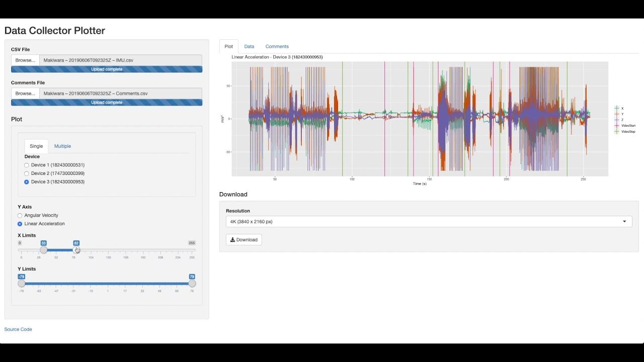Click the VideoStart legend entry
This screenshot has height=362, width=644.
(625, 126)
